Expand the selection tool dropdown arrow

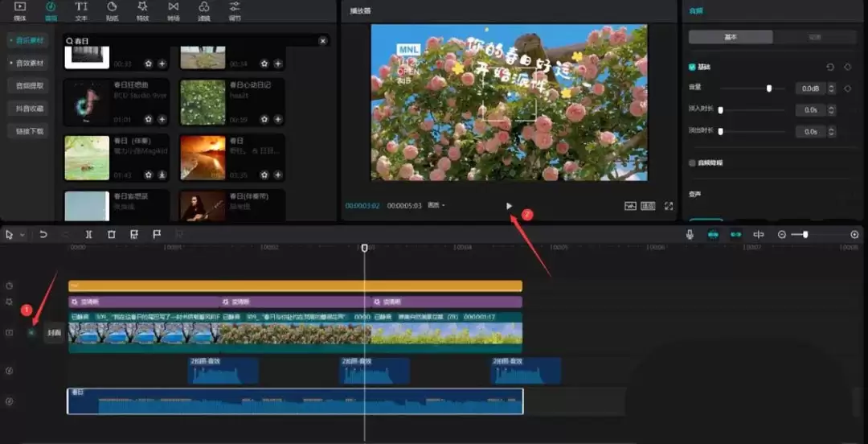tap(22, 235)
